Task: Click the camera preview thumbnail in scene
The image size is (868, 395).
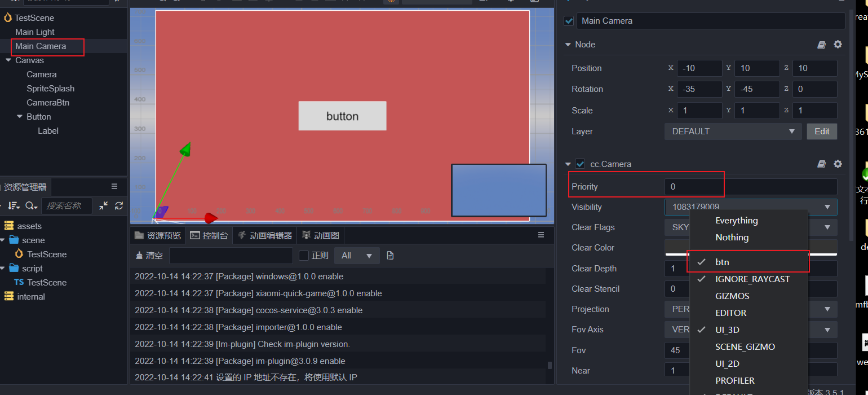Action: [x=499, y=190]
